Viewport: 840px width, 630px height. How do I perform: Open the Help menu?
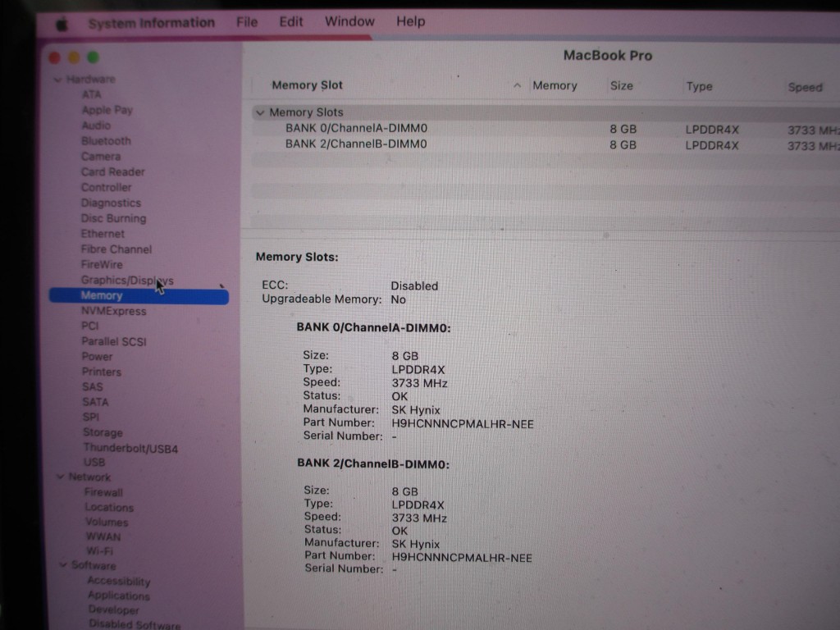point(410,21)
